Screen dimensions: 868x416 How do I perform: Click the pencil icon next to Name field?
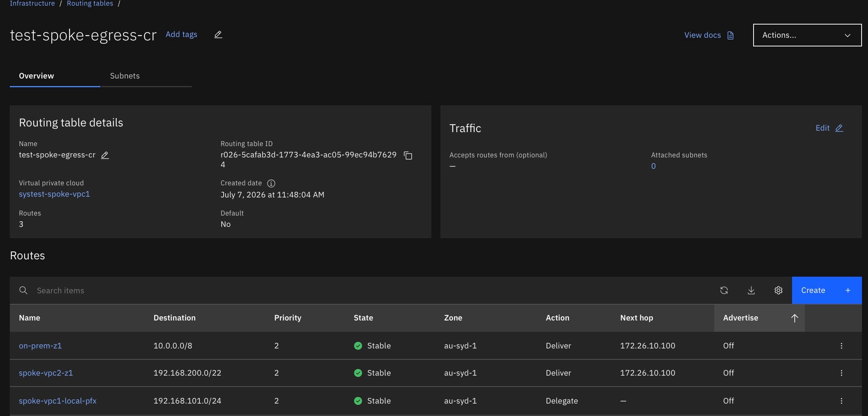click(x=105, y=155)
